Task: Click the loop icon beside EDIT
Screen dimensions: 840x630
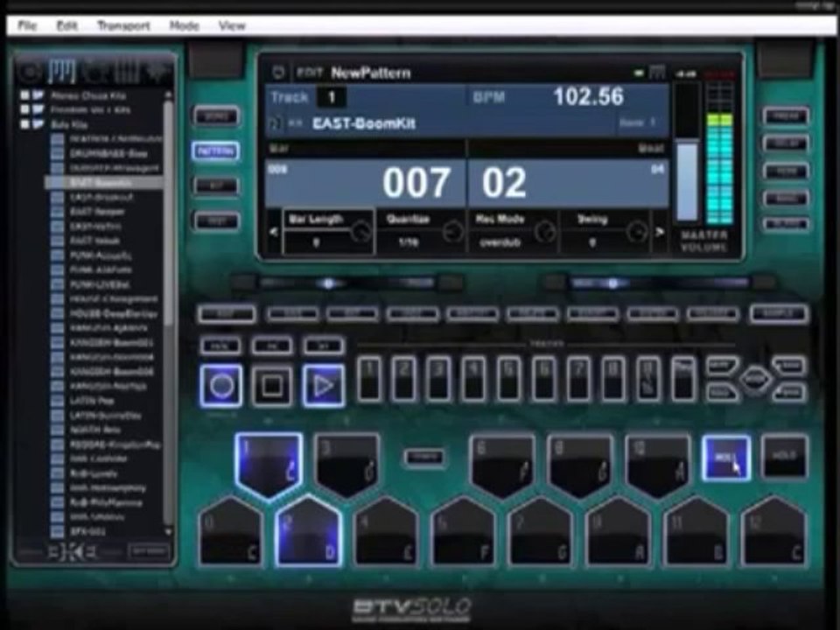Action: point(278,73)
